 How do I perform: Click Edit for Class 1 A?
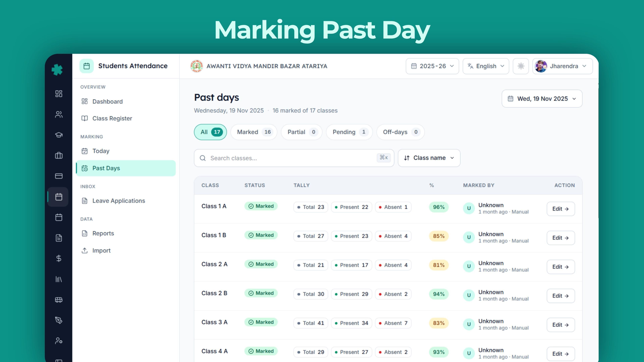(560, 209)
